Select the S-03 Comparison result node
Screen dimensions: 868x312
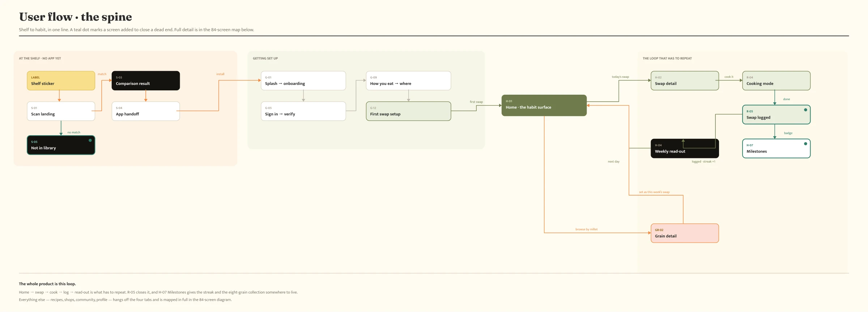click(x=146, y=81)
